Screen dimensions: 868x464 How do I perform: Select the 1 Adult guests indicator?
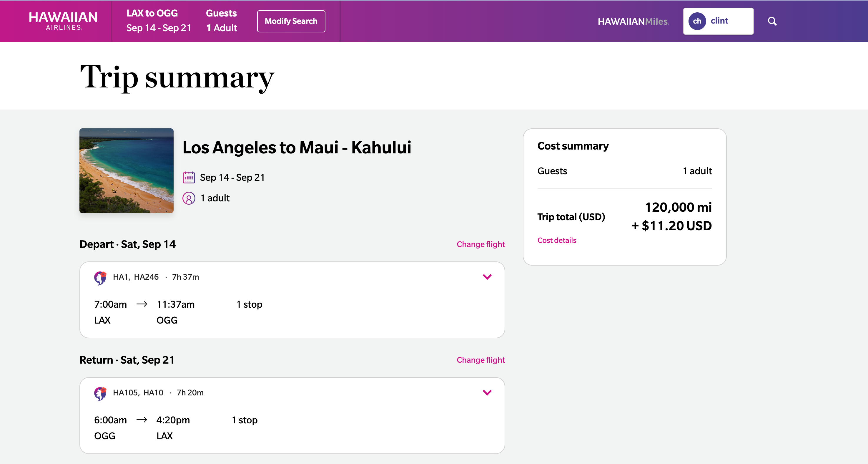pyautogui.click(x=221, y=21)
